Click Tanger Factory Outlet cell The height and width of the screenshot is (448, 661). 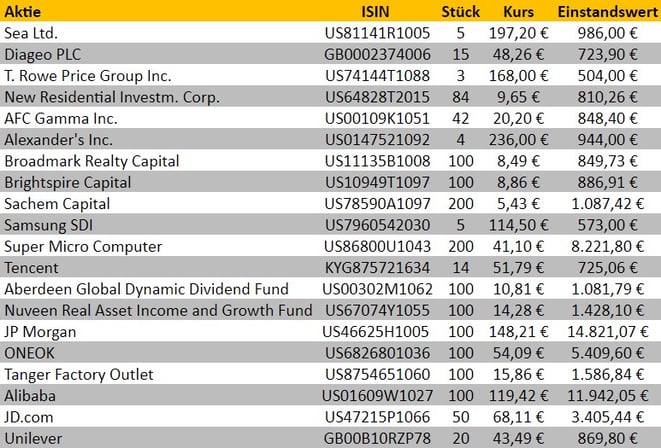coord(80,374)
